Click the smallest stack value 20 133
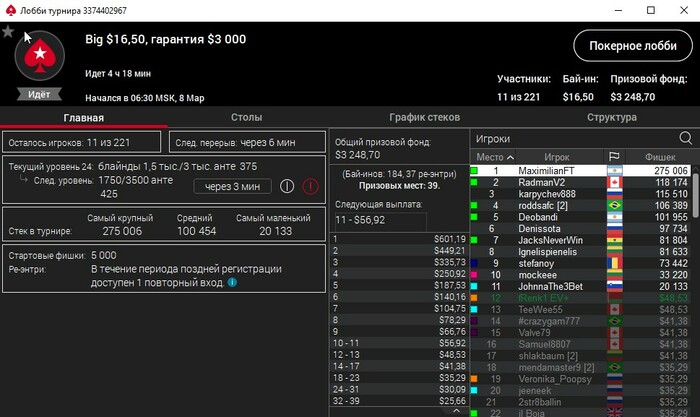Image resolution: width=700 pixels, height=417 pixels. click(x=275, y=231)
